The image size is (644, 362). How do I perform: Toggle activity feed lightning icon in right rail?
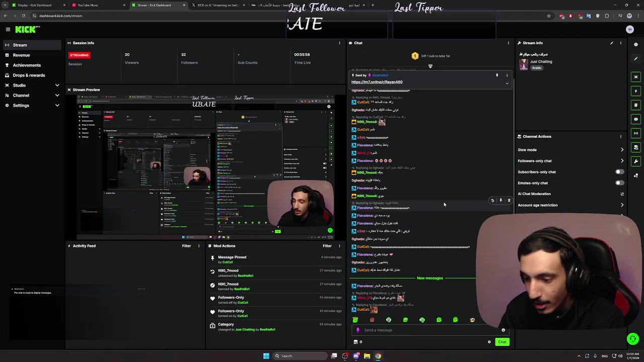[636, 91]
